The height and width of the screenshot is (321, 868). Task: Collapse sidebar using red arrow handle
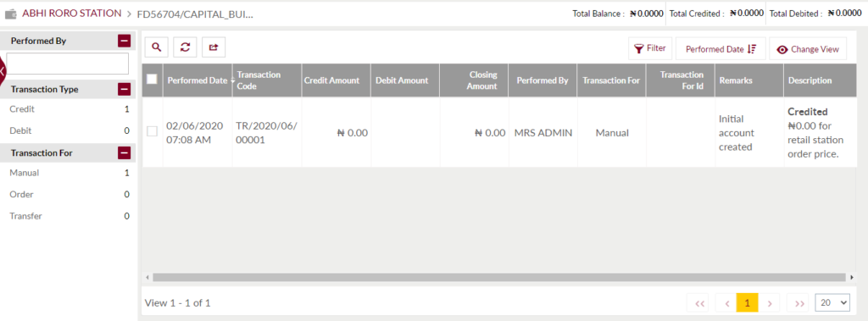click(3, 71)
